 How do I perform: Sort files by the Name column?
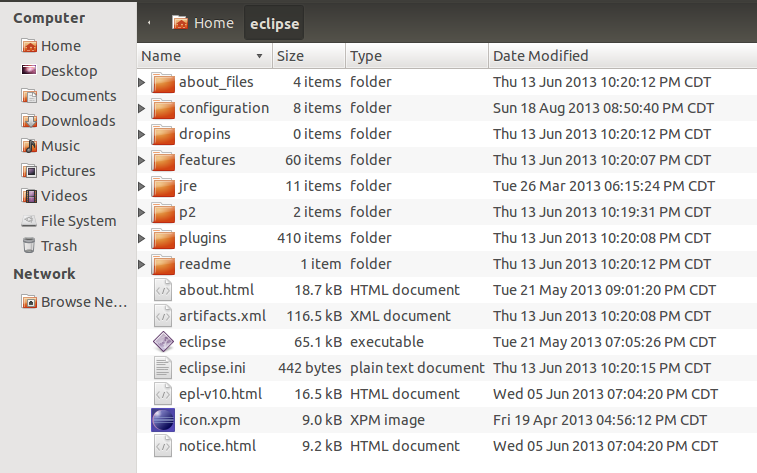[200, 56]
